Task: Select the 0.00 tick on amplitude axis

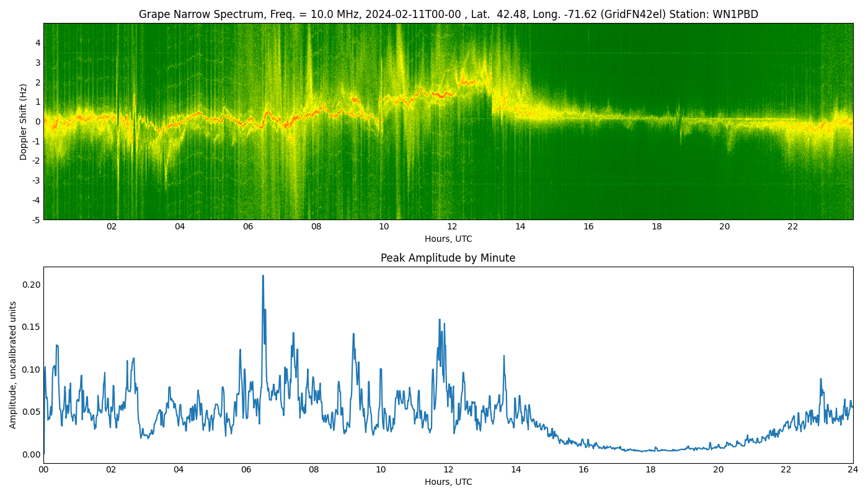Action: click(31, 454)
